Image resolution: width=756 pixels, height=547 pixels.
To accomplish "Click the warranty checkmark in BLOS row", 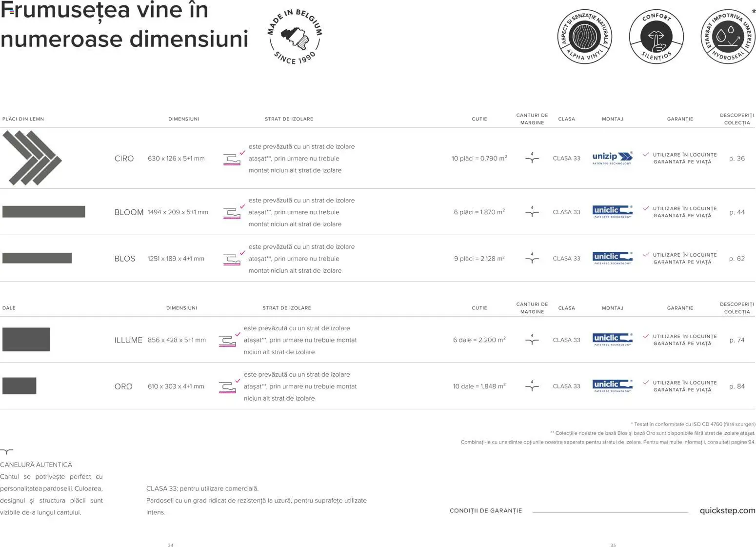I will click(646, 255).
